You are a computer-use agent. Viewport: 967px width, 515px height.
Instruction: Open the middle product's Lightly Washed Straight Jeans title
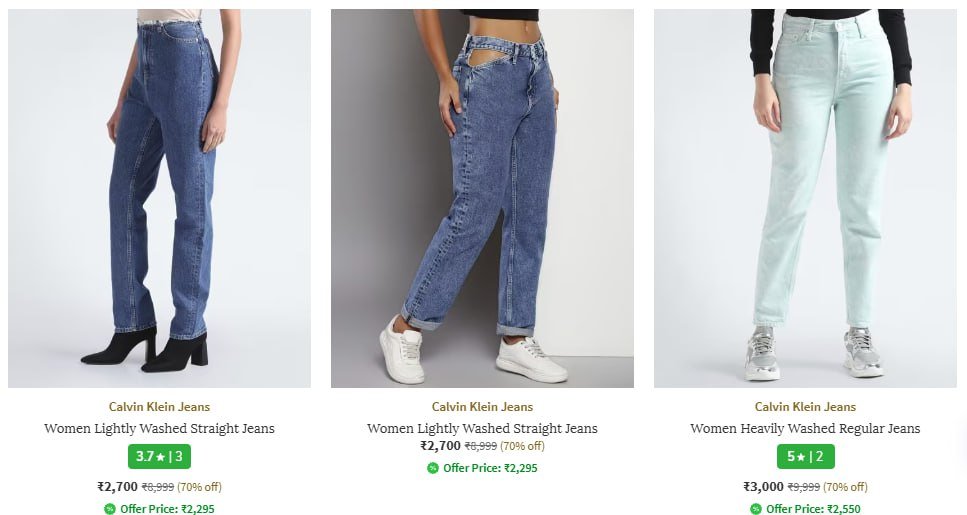click(482, 429)
